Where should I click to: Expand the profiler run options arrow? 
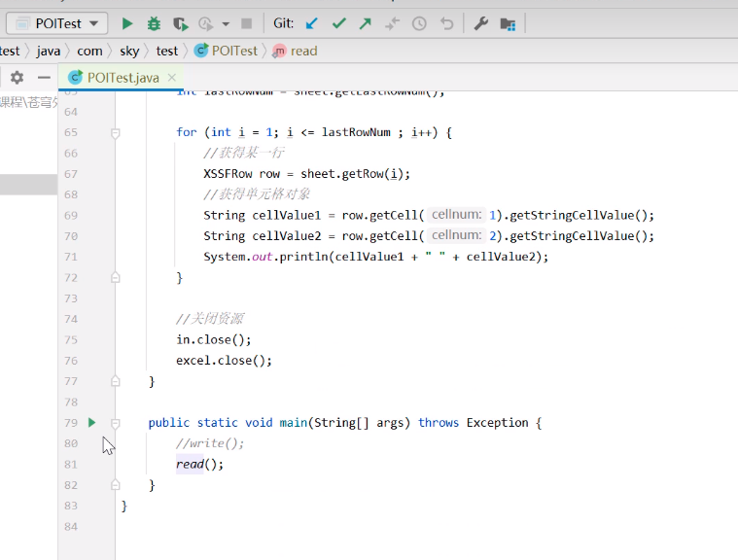point(226,24)
